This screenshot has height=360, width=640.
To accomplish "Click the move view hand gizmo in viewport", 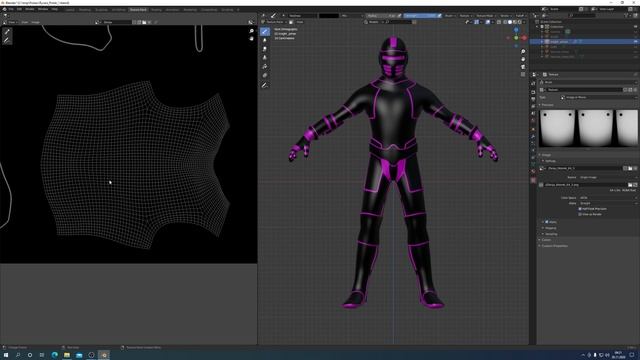I will 523,59.
